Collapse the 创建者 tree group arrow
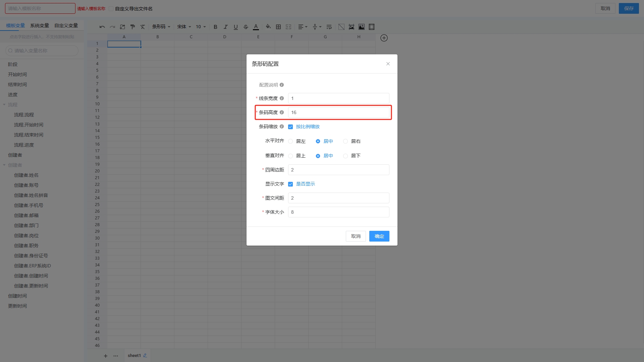 (4, 165)
